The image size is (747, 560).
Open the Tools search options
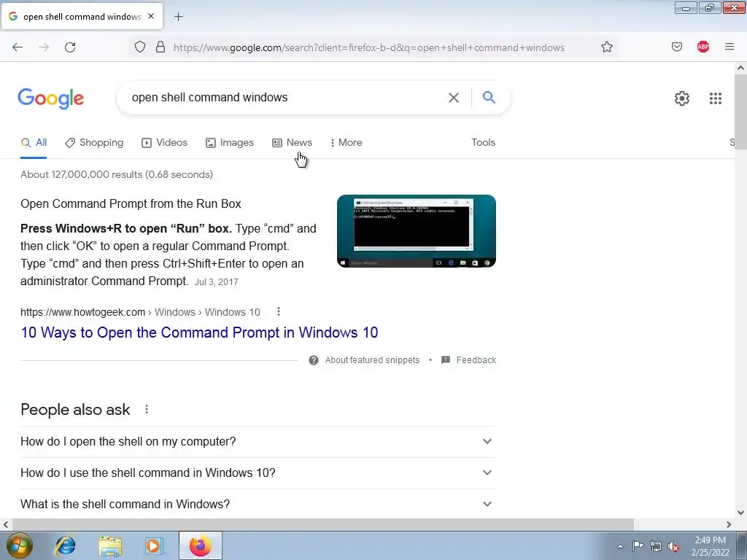point(483,142)
